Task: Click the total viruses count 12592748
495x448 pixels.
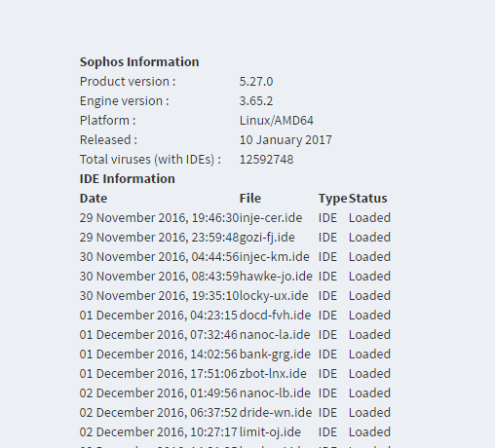Action: click(266, 160)
